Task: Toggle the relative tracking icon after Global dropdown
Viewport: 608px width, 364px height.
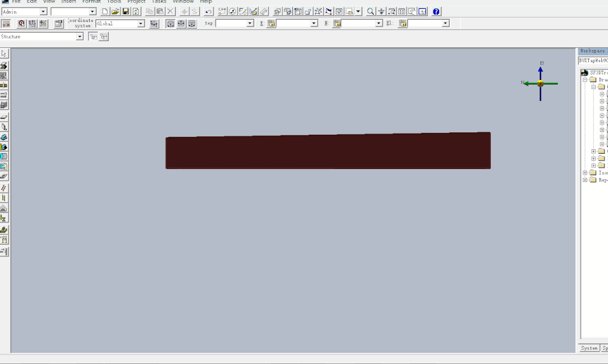Action: pyautogui.click(x=154, y=24)
